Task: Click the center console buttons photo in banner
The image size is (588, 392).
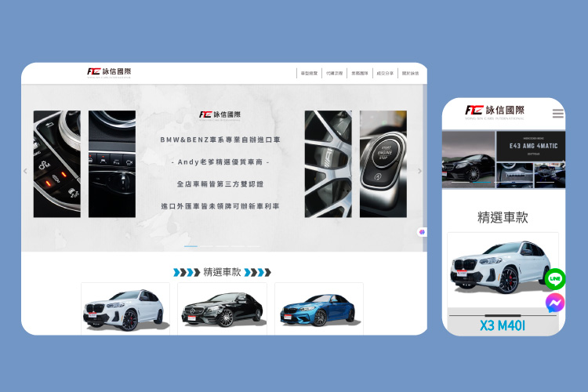Action: [57, 164]
